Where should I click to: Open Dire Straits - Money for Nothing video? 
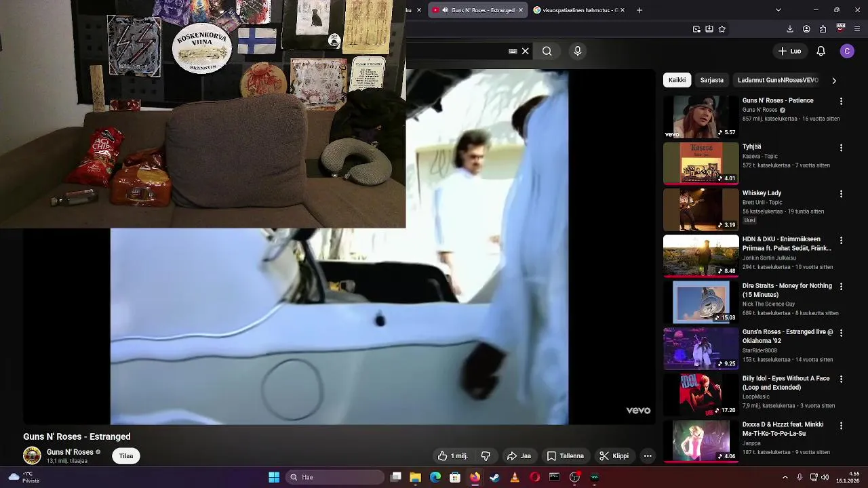tap(787, 290)
